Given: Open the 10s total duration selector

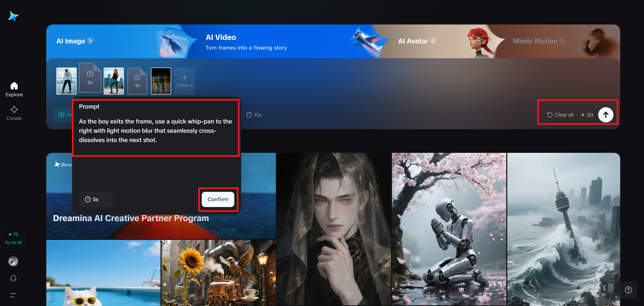Looking at the screenshot, I should tap(254, 115).
